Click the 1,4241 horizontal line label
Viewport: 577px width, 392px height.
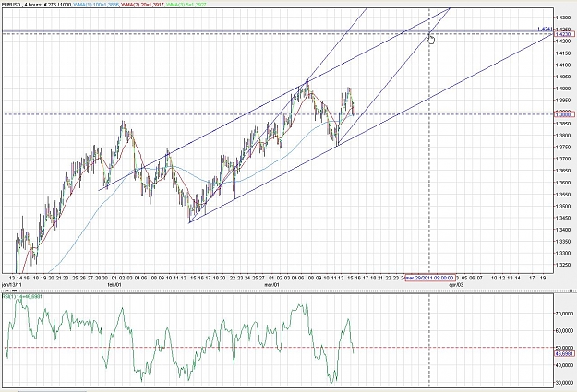[545, 29]
